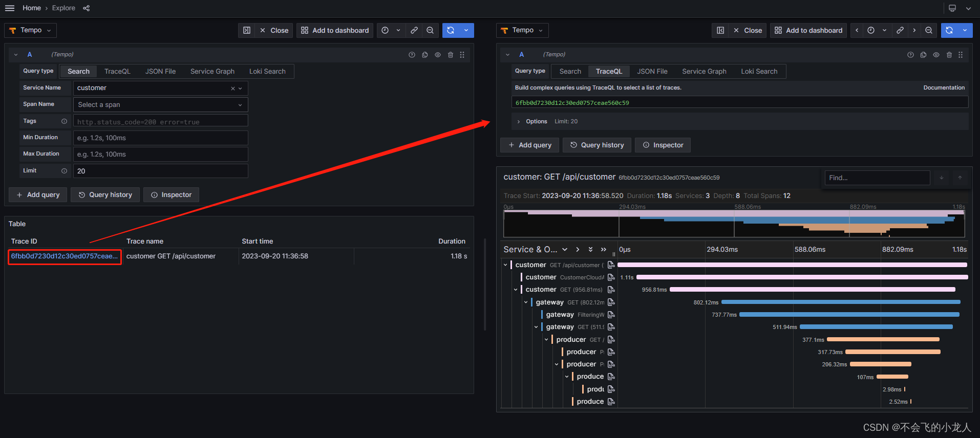
Task: Jump to next Find match arrow
Action: click(942, 178)
